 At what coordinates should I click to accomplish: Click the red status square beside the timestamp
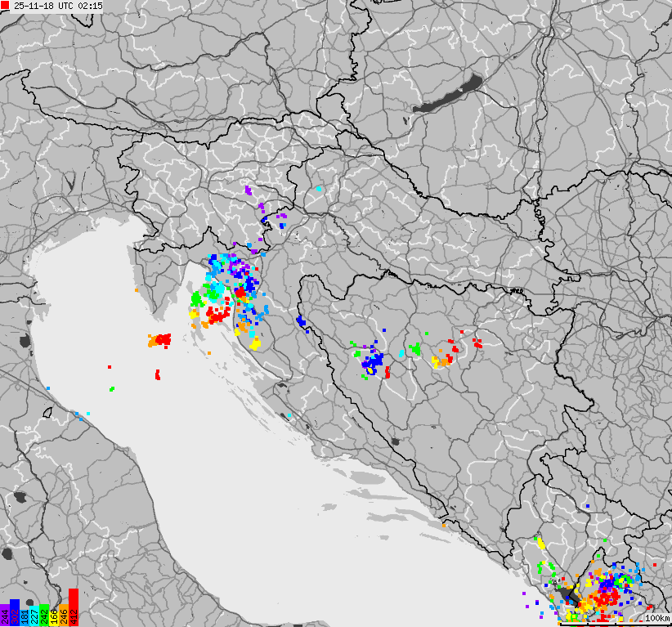6,6
